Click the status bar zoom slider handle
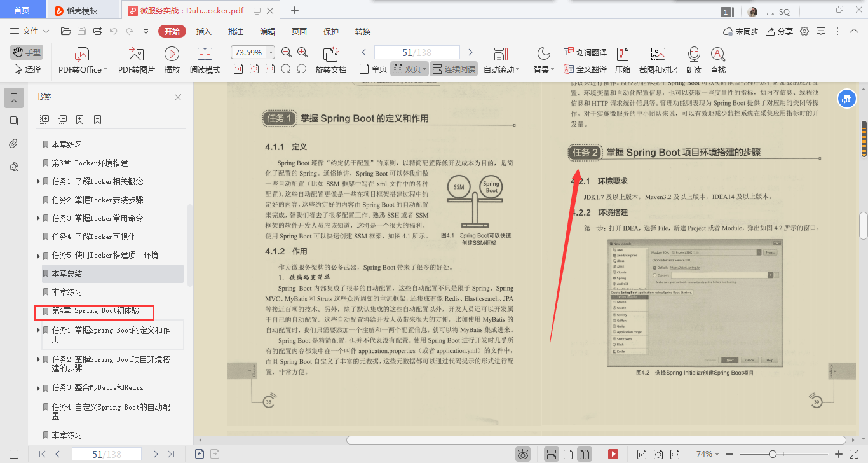The width and height of the screenshot is (868, 463). 773,454
